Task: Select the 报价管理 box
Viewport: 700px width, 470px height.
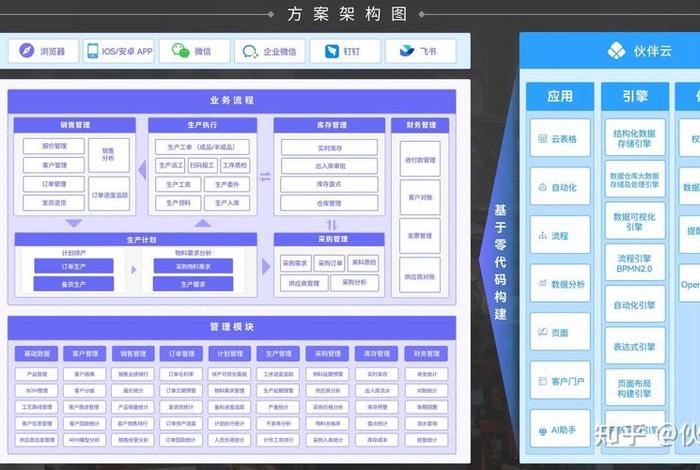Action: pyautogui.click(x=54, y=146)
